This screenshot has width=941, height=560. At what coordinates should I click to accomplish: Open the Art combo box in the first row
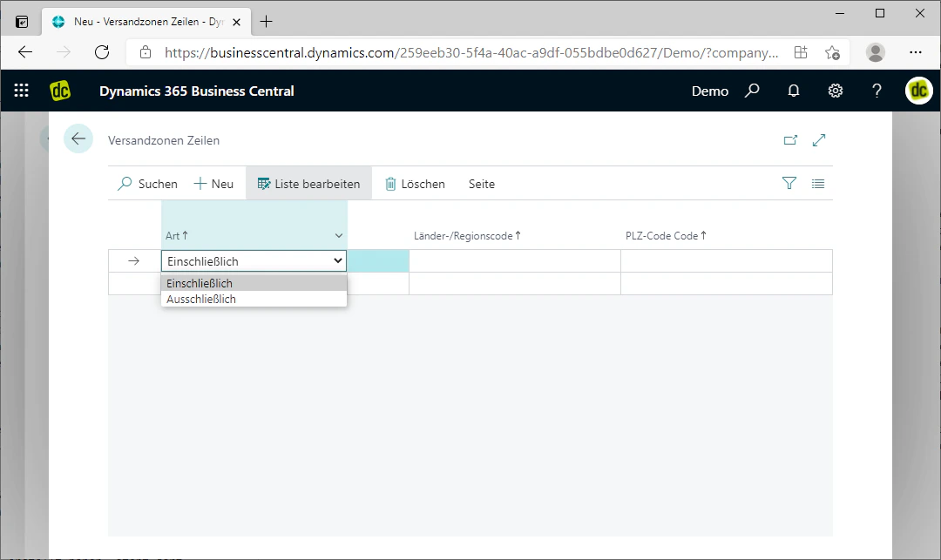(x=254, y=260)
